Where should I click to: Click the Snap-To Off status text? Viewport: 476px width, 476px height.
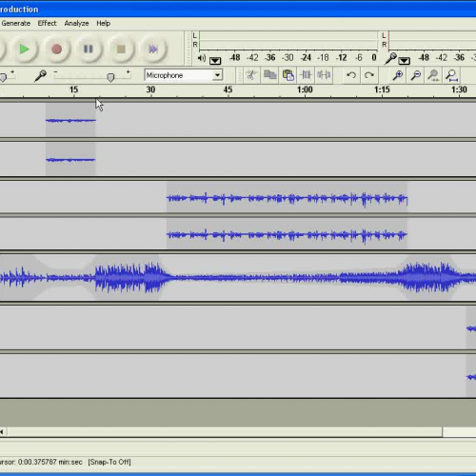[x=109, y=462]
